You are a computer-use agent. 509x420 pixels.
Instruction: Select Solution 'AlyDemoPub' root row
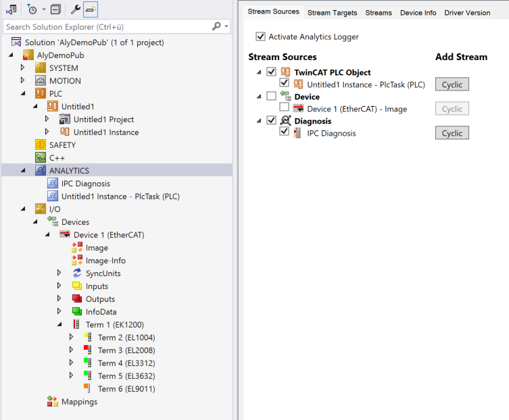point(94,43)
